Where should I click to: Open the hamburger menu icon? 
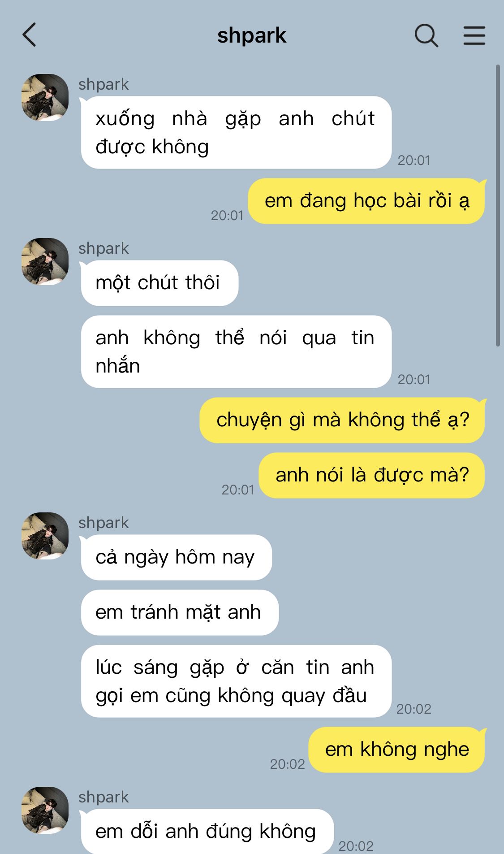pos(474,35)
